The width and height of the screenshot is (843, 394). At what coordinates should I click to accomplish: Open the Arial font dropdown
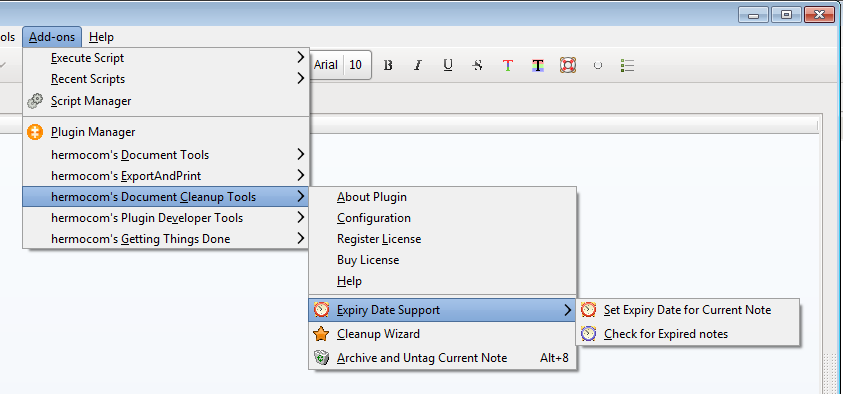click(x=326, y=65)
